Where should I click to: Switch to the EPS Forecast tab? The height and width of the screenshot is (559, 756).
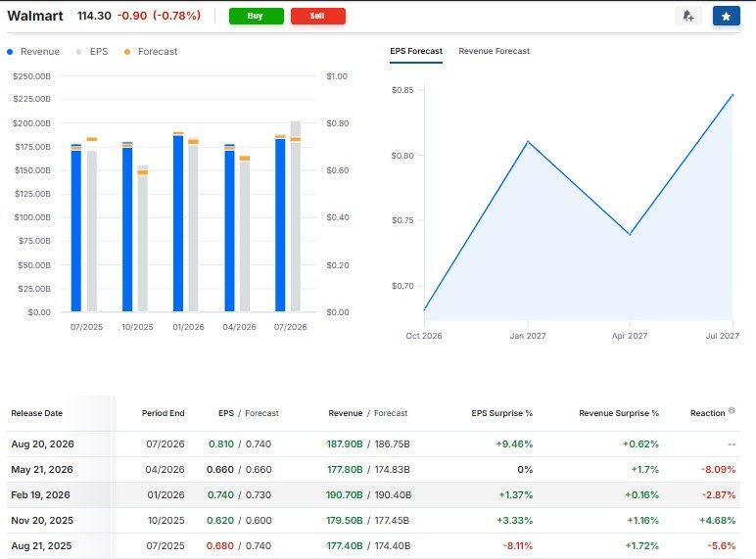(416, 51)
